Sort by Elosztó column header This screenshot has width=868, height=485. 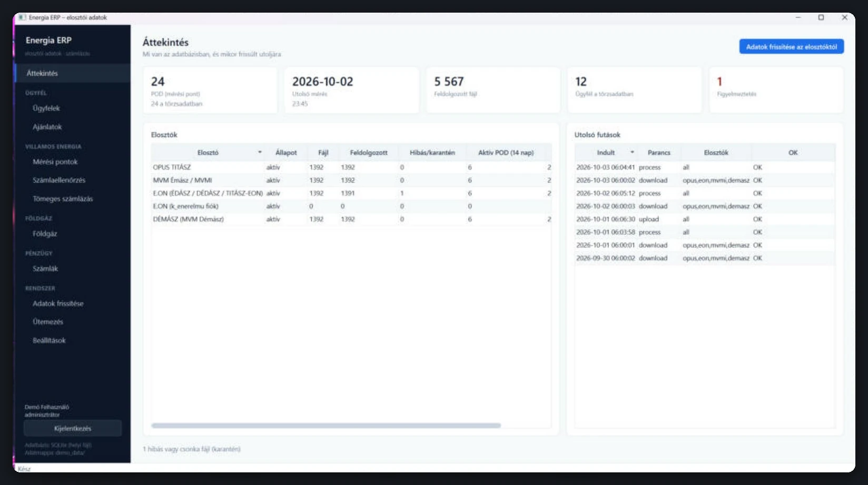coord(208,152)
